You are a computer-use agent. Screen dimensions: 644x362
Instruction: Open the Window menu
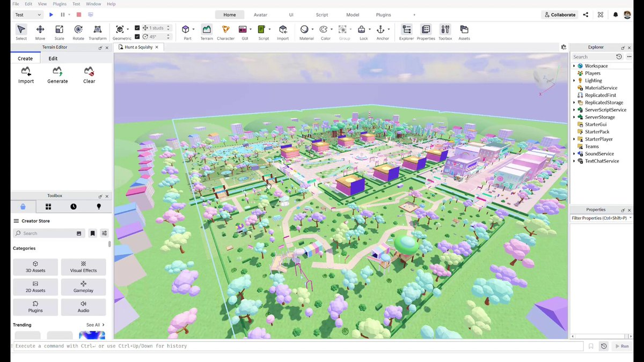[93, 4]
